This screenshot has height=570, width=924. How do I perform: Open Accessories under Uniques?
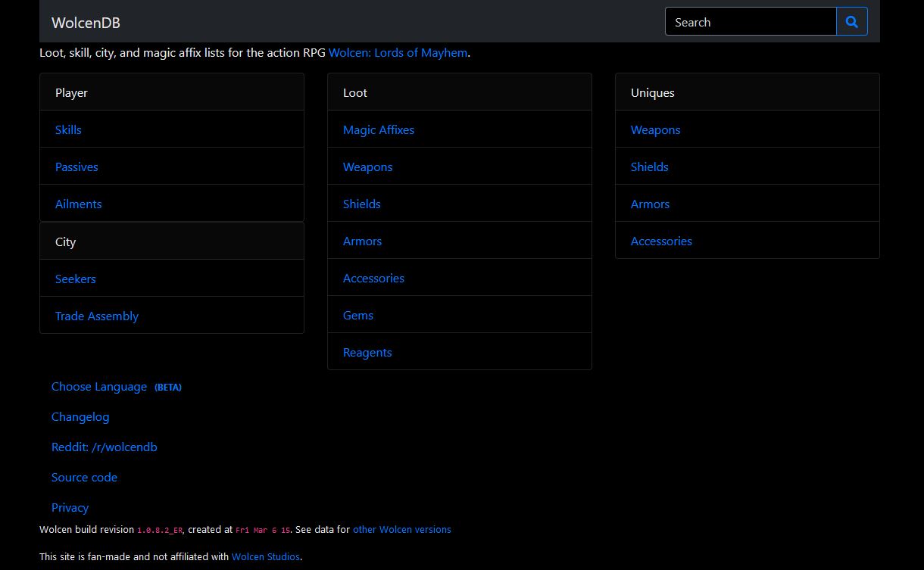pos(661,241)
